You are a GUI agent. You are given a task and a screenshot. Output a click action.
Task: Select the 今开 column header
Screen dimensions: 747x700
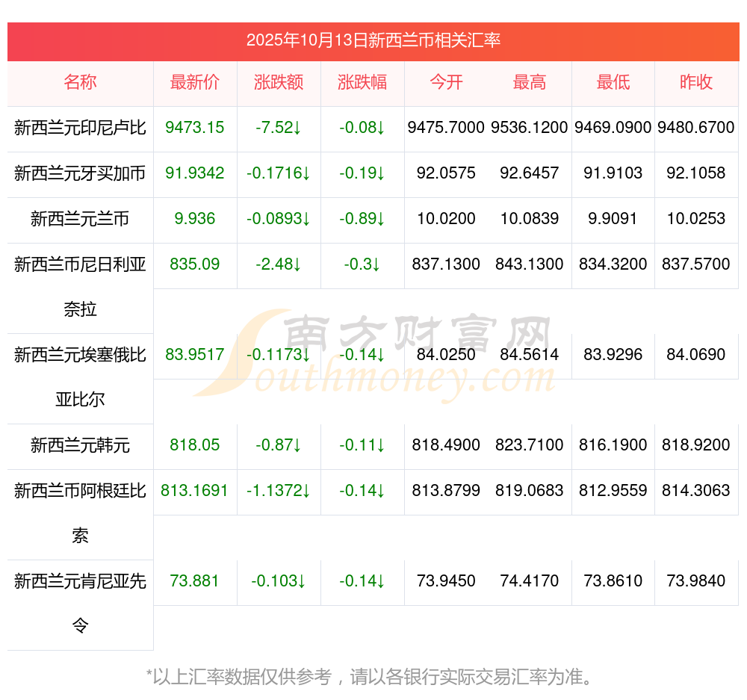coord(446,82)
